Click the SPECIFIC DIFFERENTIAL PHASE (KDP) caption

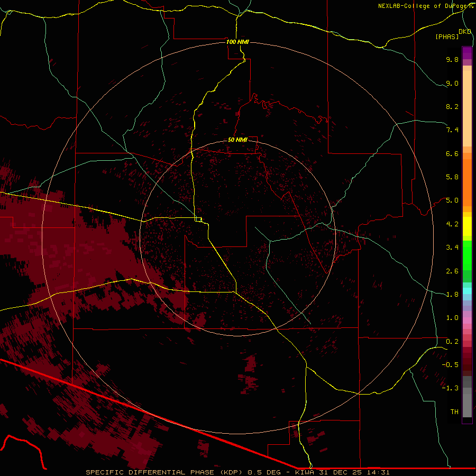(x=166, y=472)
